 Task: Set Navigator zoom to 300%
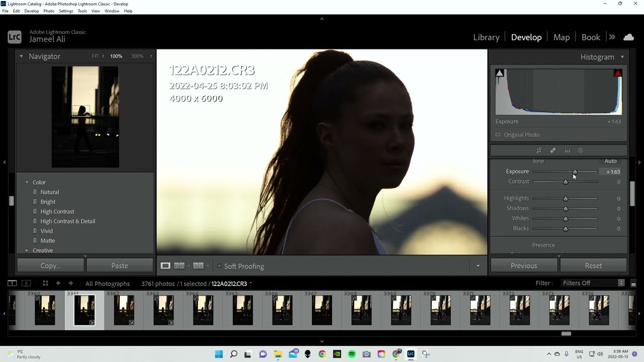click(137, 56)
